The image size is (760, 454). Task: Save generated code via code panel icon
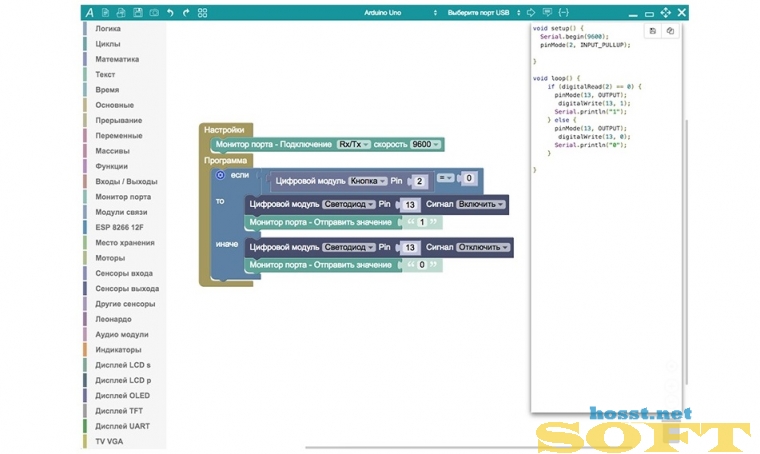(x=653, y=31)
